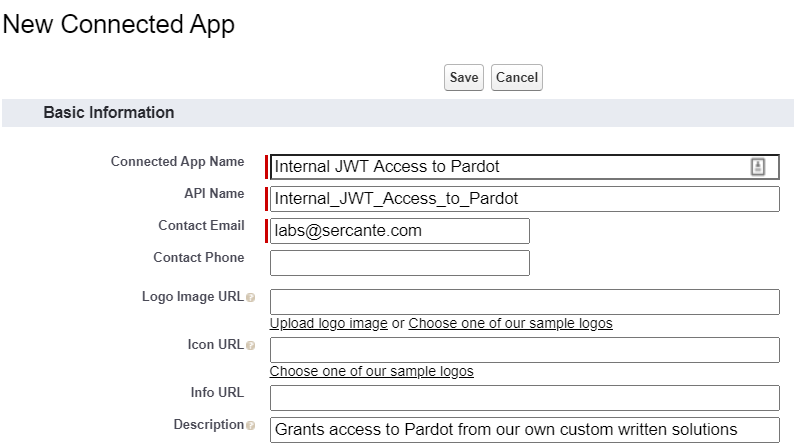The height and width of the screenshot is (447, 794).
Task: Click the autofill icon in Connected App Name field
Action: pyautogui.click(x=758, y=167)
